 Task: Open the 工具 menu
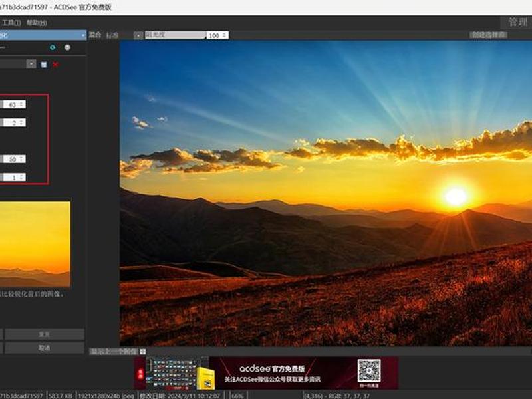coord(11,23)
